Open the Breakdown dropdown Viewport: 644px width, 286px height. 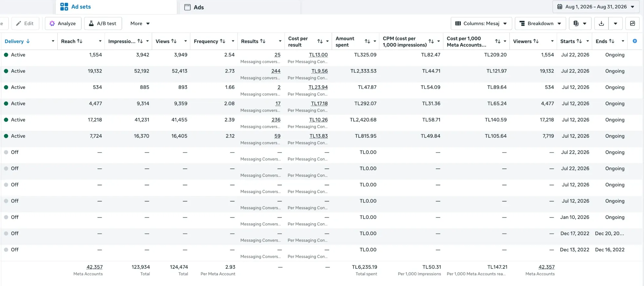point(541,24)
